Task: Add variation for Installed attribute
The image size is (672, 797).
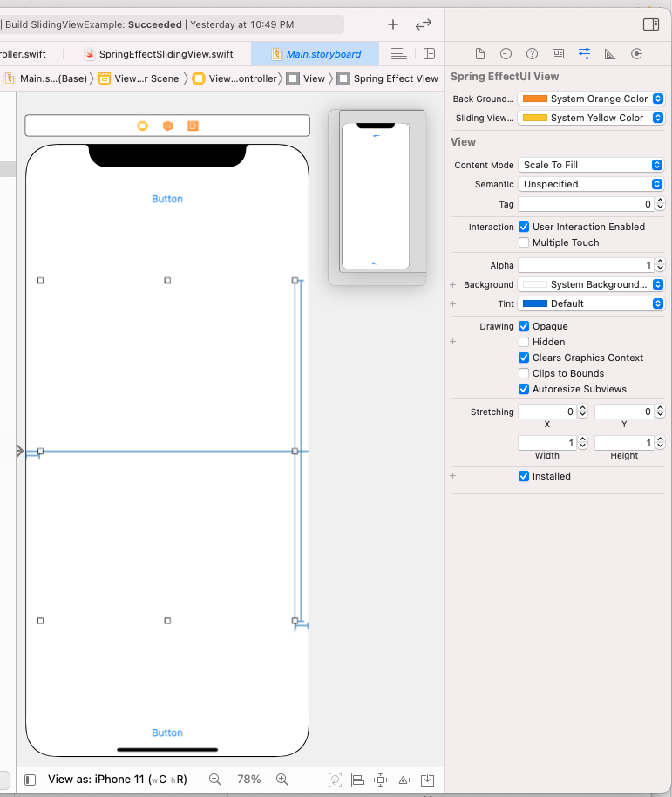Action: click(453, 476)
